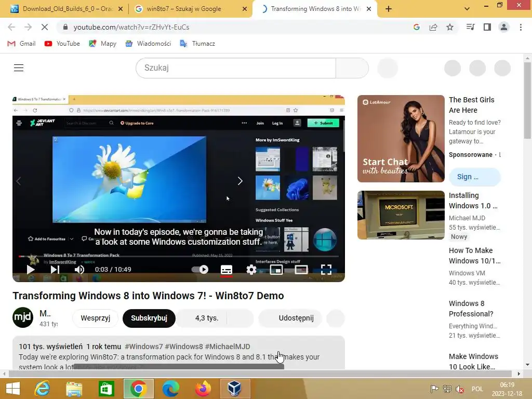The width and height of the screenshot is (532, 399).
Task: Click the address bar URL
Action: [131, 27]
